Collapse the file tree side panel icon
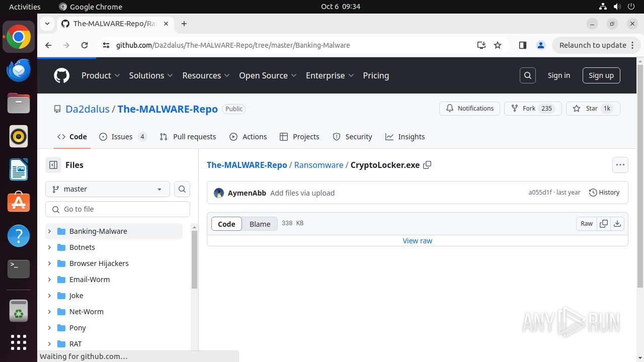Viewport: 644px width, 362px height. [53, 165]
